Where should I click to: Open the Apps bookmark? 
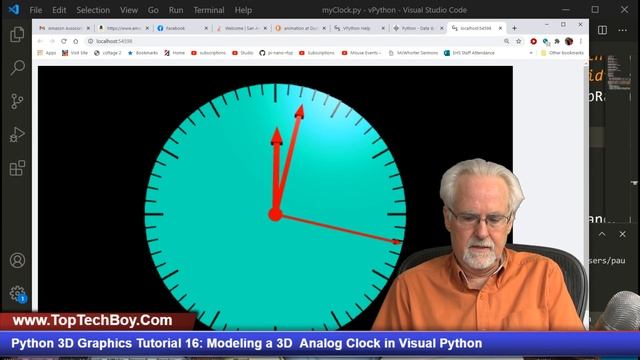(47, 53)
